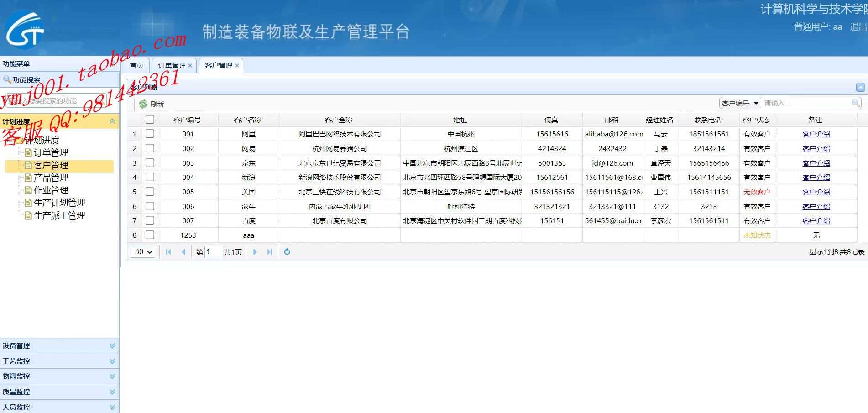Switch to the 首页 tab
This screenshot has width=868, height=413.
pyautogui.click(x=136, y=66)
